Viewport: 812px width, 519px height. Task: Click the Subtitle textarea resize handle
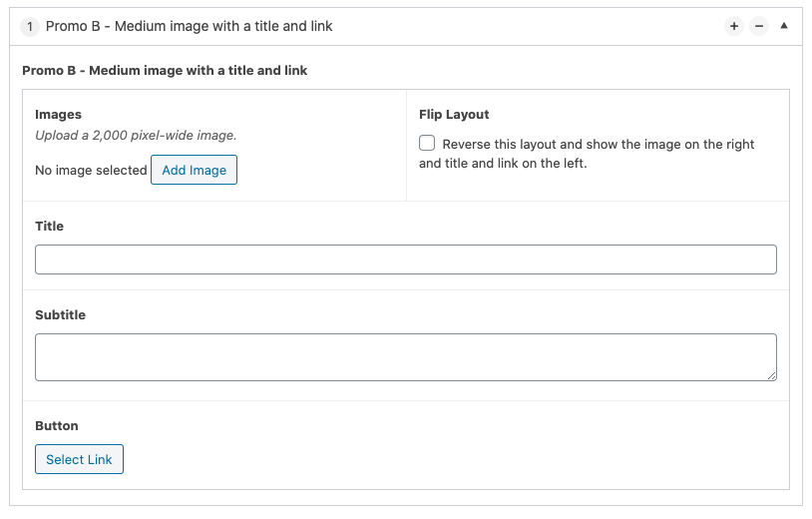[x=771, y=375]
